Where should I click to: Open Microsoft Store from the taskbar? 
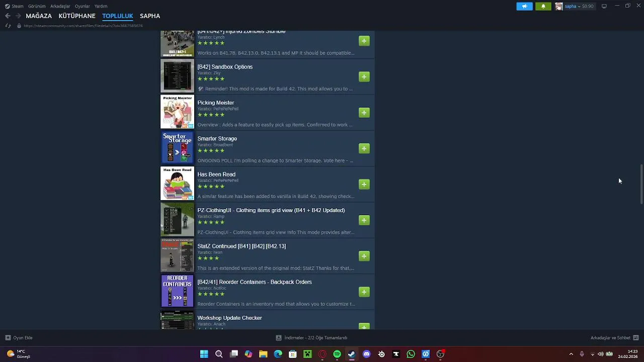(x=292, y=354)
